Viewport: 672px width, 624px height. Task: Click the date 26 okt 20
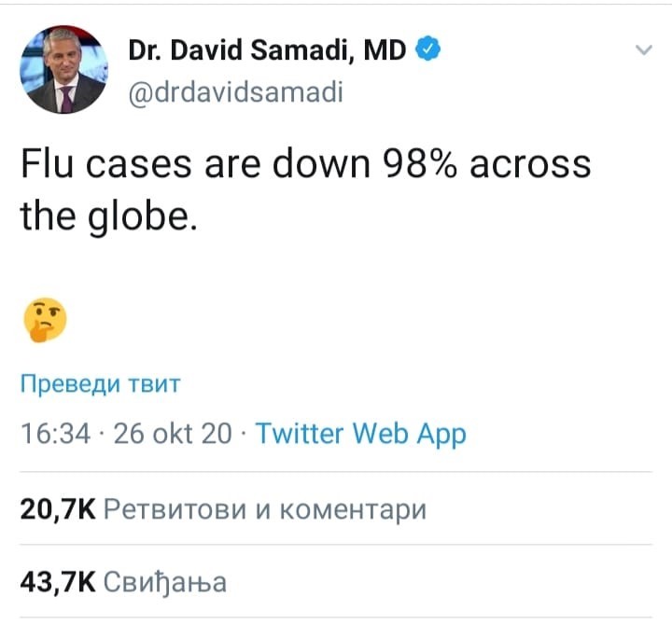pyautogui.click(x=173, y=433)
